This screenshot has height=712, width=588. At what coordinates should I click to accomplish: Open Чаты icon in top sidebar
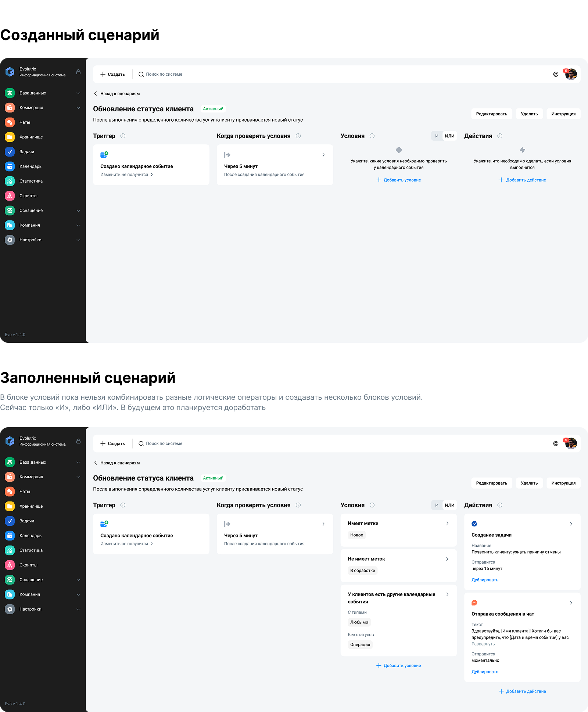(x=10, y=122)
